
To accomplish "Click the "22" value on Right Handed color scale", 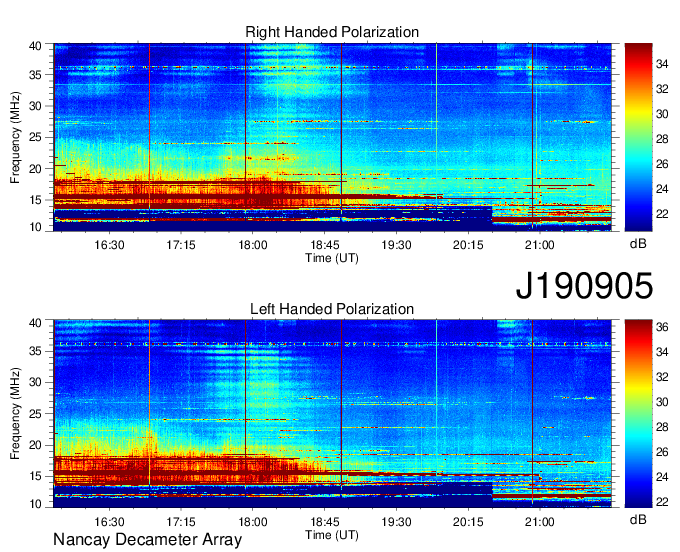I will click(662, 214).
